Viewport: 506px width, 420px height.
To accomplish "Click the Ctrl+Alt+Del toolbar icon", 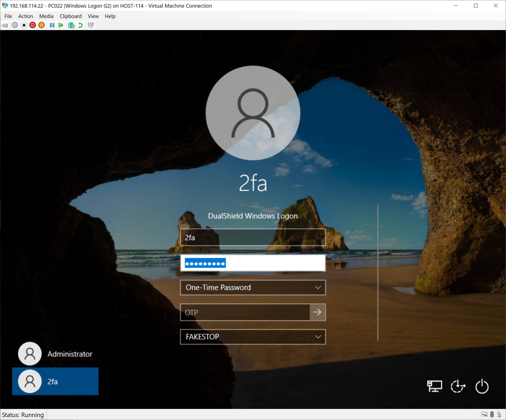I will click(x=5, y=25).
